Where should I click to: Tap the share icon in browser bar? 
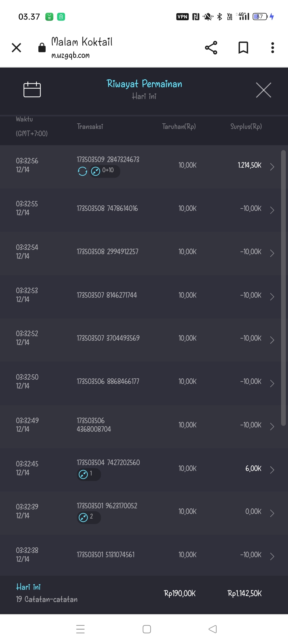tap(211, 48)
